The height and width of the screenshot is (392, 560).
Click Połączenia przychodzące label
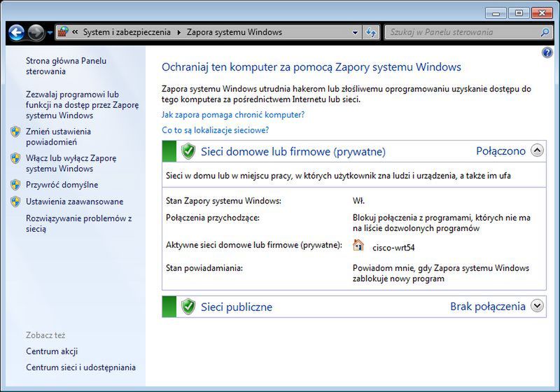point(213,218)
